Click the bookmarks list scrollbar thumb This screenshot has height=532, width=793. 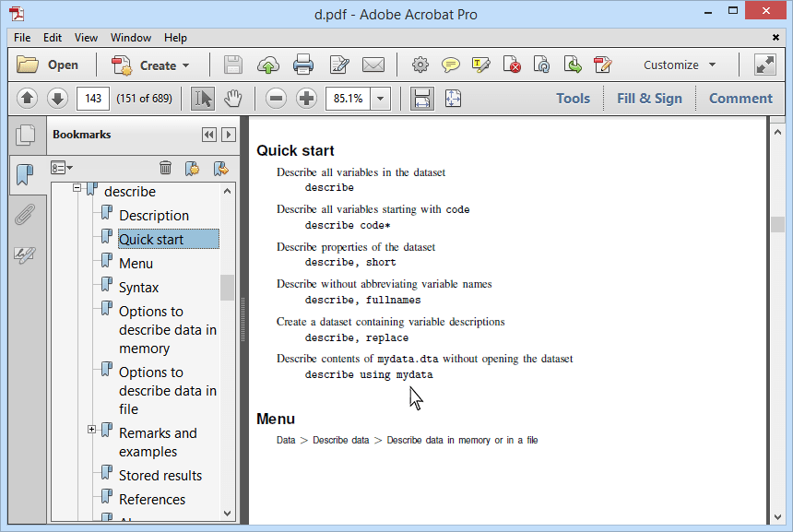[227, 288]
